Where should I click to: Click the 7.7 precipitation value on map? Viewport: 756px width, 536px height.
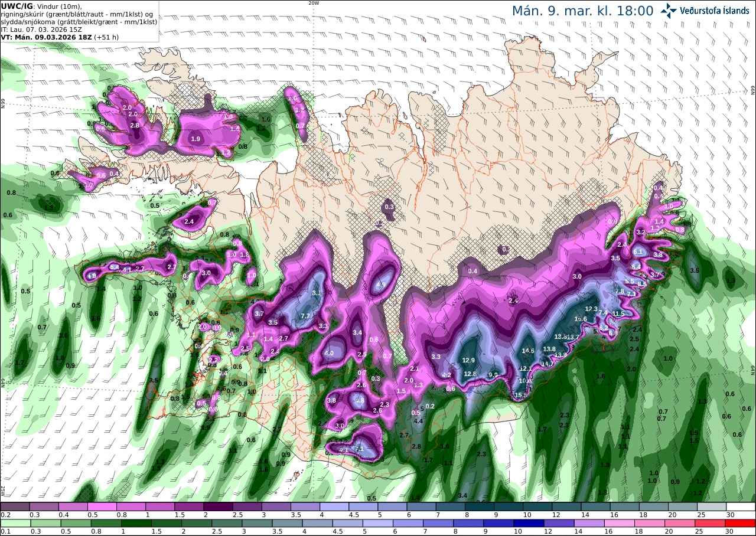[305, 316]
